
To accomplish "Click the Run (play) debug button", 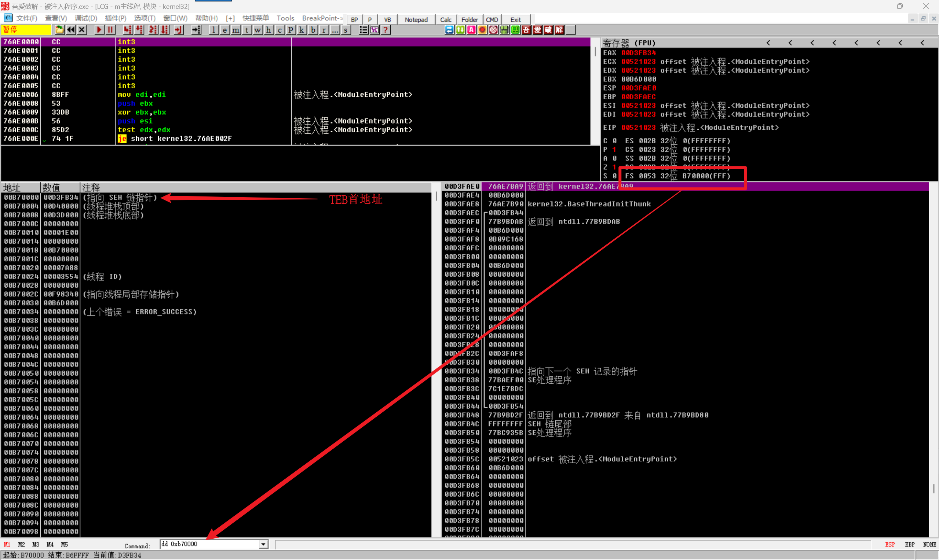I will [99, 30].
